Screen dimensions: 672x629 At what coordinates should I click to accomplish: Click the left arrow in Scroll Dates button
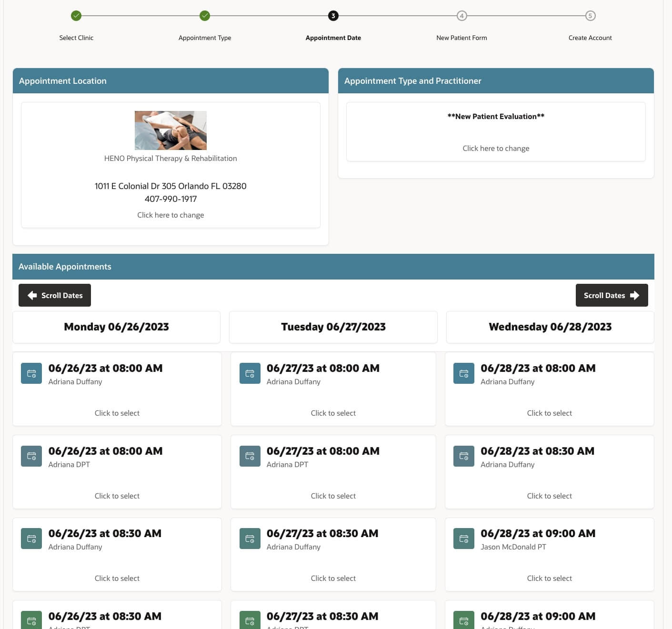(31, 295)
